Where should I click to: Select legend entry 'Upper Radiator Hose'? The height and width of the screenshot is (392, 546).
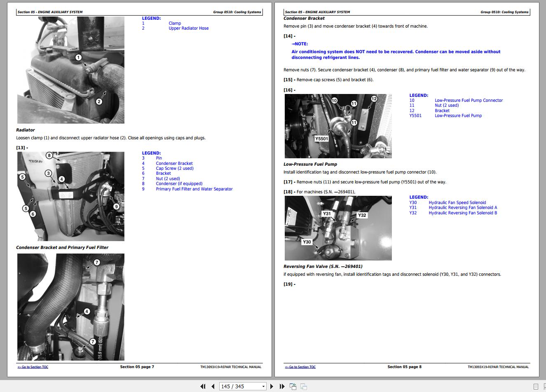pyautogui.click(x=189, y=28)
